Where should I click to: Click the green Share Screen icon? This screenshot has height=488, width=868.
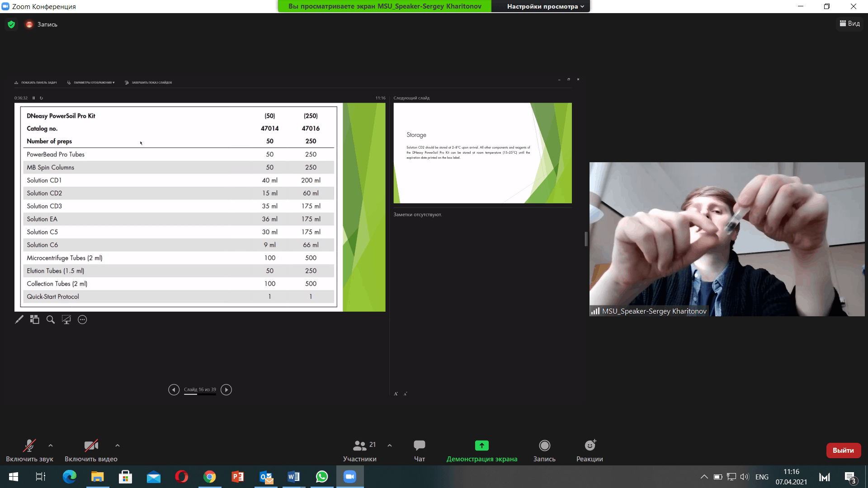tap(481, 446)
